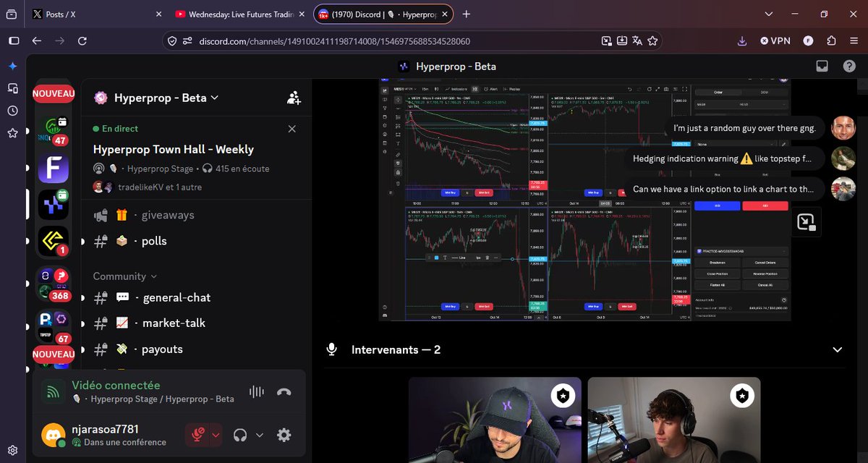Open server folder showing badge 67

pyautogui.click(x=54, y=327)
